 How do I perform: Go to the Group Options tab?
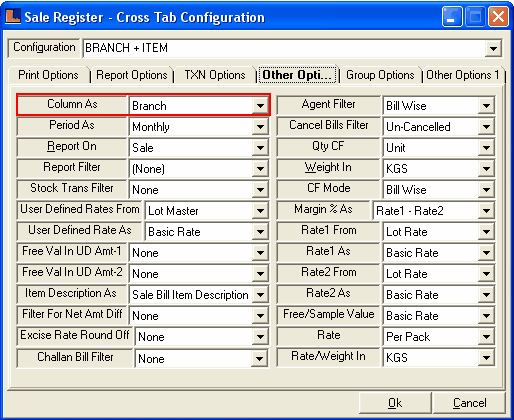(380, 75)
